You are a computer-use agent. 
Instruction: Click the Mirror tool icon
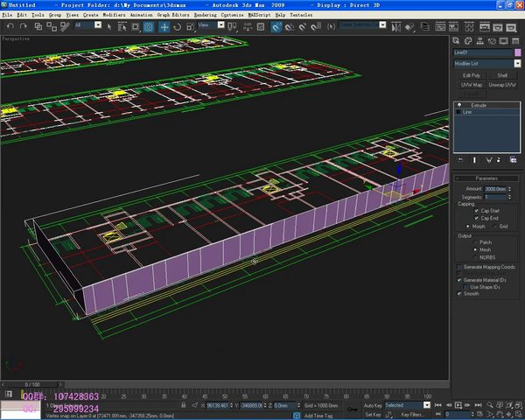395,27
